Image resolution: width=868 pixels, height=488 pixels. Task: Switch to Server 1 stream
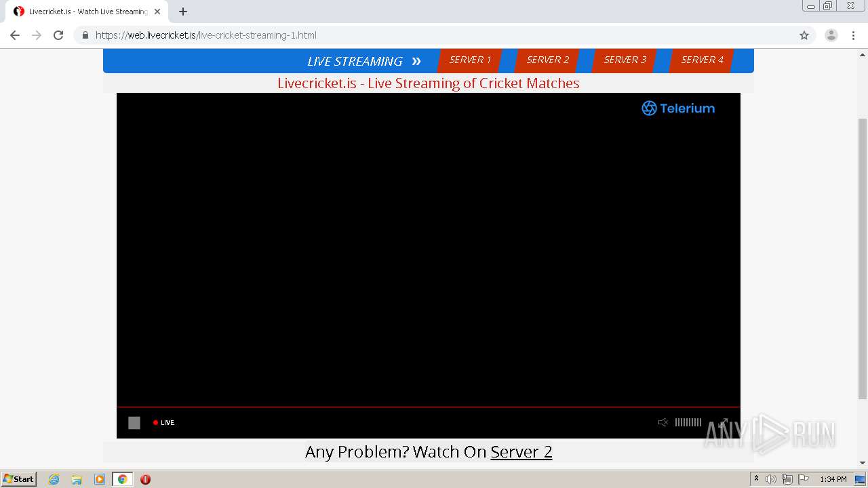469,60
